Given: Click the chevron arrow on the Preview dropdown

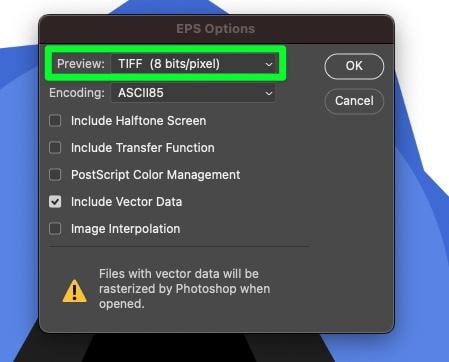Looking at the screenshot, I should (269, 64).
